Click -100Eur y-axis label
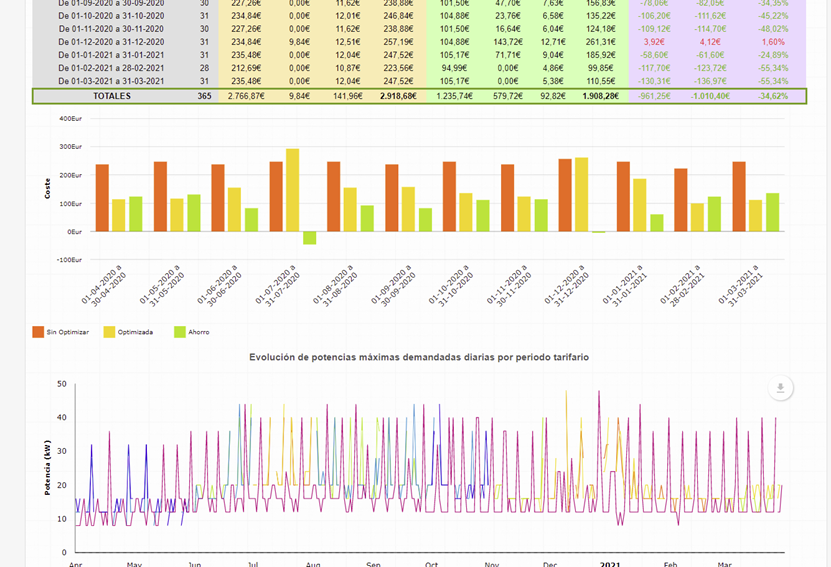Viewport: 831px width, 567px height. [x=69, y=260]
